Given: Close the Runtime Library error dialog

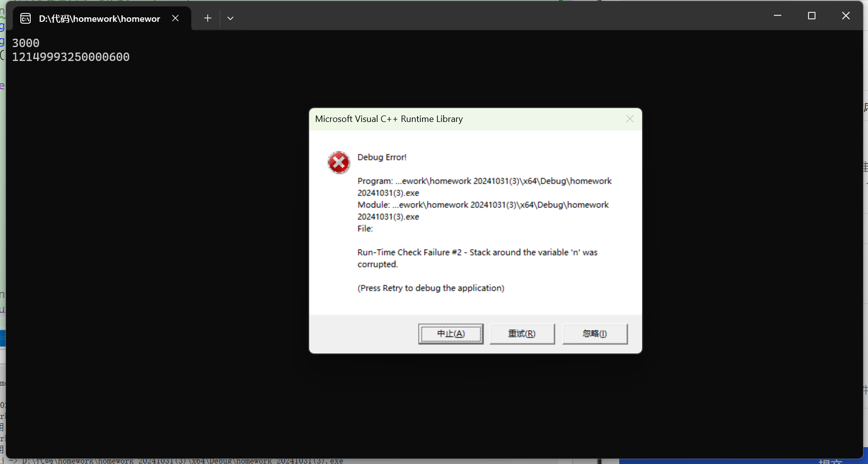Looking at the screenshot, I should (x=630, y=119).
